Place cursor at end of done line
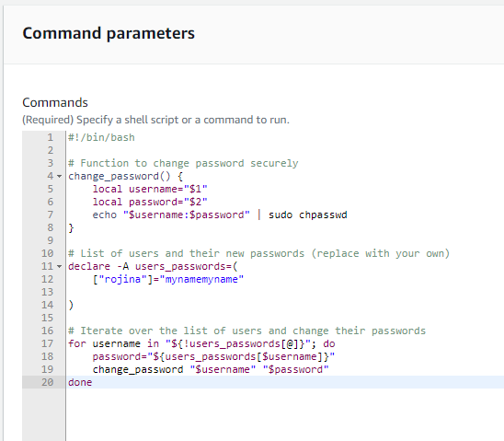Viewport: 504px width, 441px height. click(92, 382)
